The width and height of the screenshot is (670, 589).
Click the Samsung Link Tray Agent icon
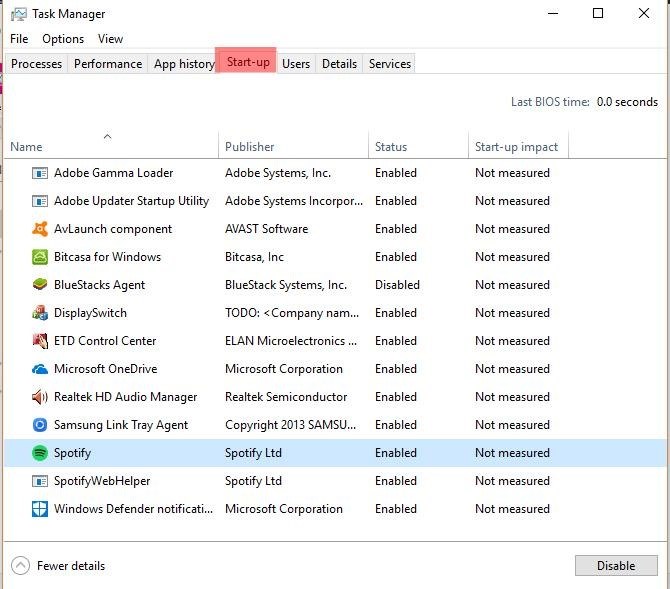pyautogui.click(x=40, y=425)
